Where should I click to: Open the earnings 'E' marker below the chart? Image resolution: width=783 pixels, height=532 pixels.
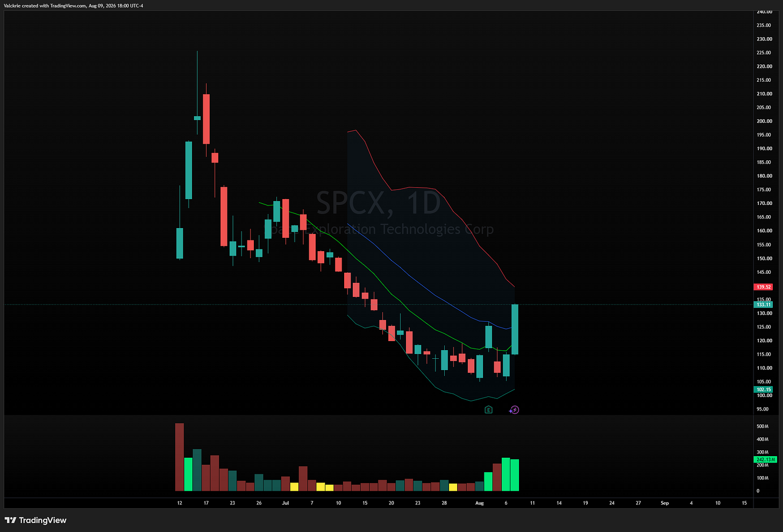(x=488, y=410)
